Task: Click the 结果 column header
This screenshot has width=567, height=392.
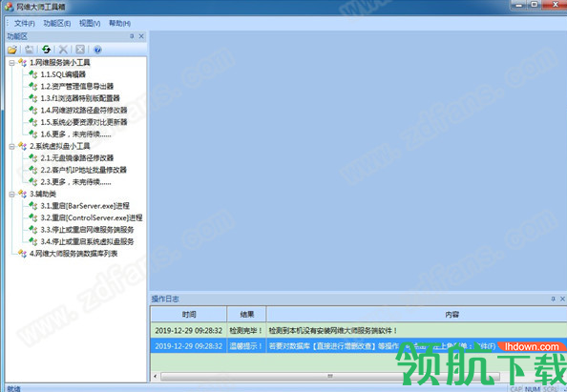Action: [x=246, y=315]
